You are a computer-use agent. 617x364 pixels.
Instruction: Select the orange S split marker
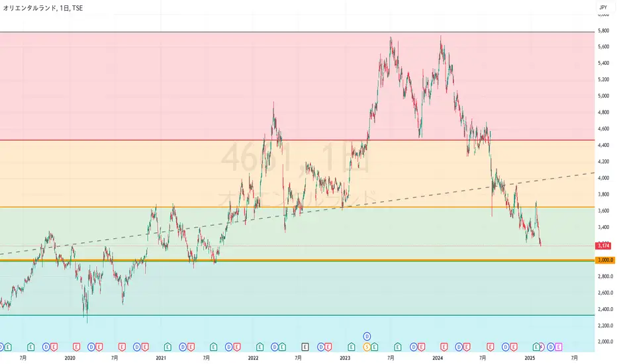367,347
